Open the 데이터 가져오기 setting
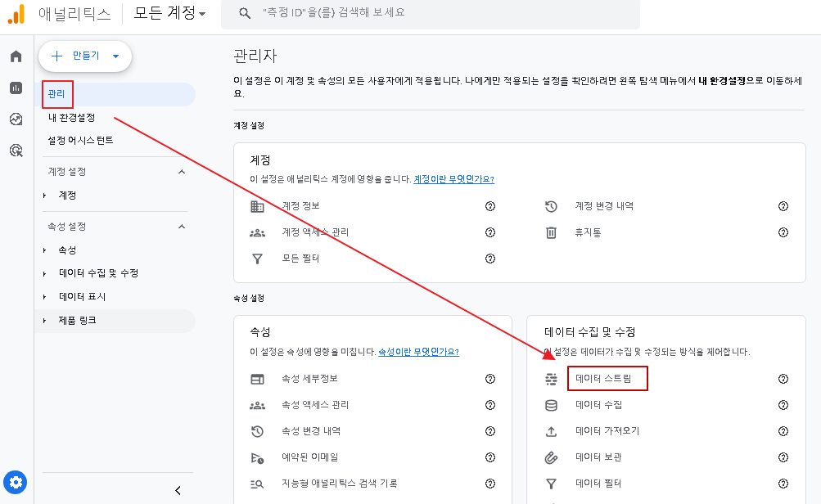This screenshot has height=504, width=821. (607, 430)
